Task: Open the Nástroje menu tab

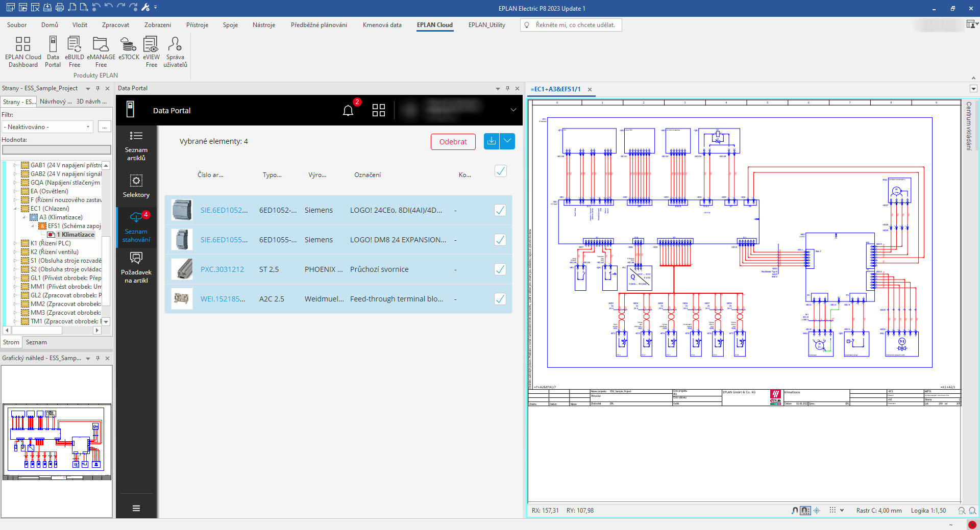Action: [x=263, y=25]
